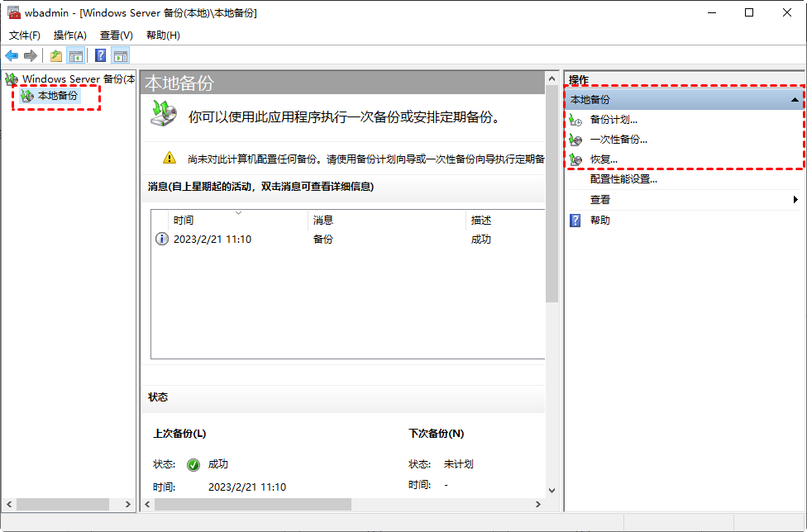807x532 pixels.
Task: Click the 下次备份(N) heading
Action: pos(437,434)
